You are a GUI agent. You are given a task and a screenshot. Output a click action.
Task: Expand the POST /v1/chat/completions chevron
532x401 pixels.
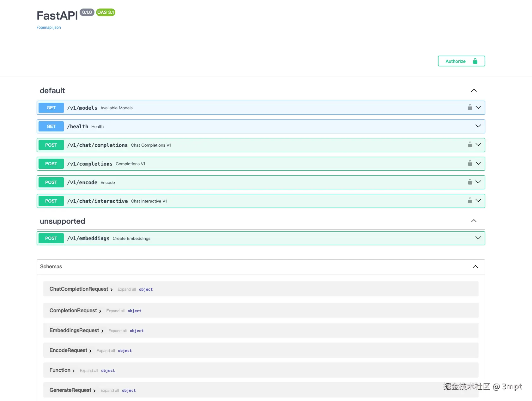[478, 145]
